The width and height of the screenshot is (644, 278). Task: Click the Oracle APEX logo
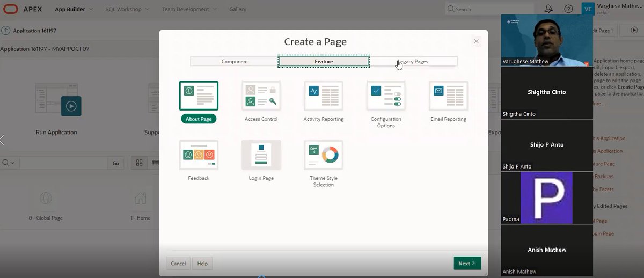(x=23, y=9)
